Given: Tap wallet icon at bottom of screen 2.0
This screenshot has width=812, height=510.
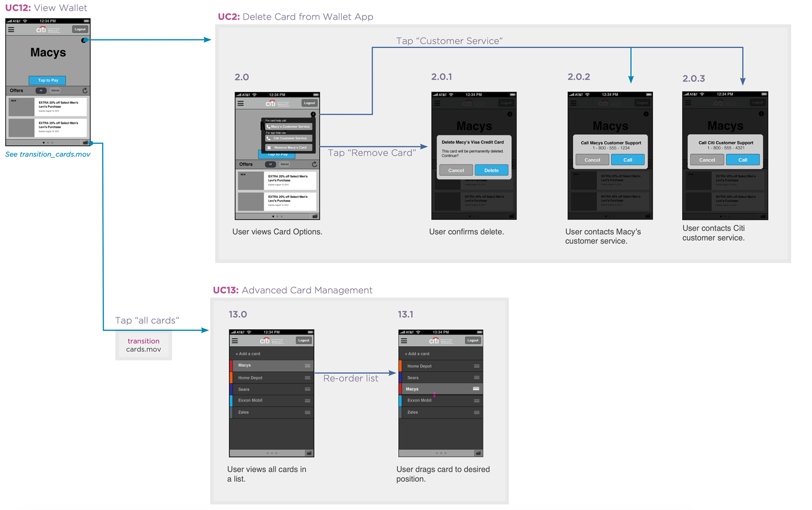Looking at the screenshot, I should coord(315,217).
